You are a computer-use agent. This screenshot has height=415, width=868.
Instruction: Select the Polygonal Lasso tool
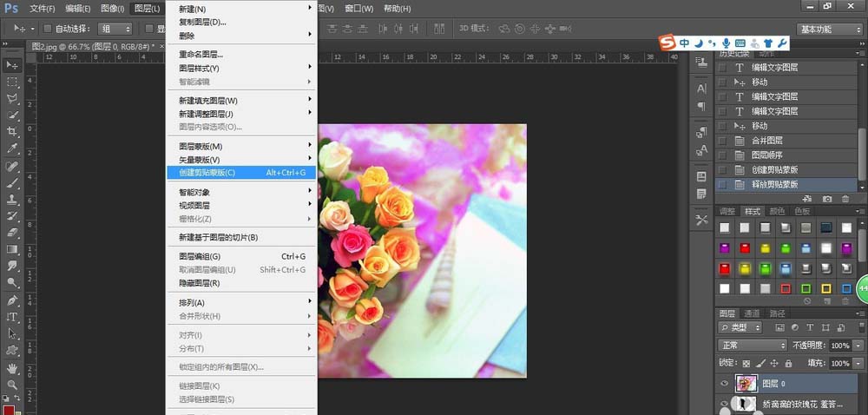[12, 98]
